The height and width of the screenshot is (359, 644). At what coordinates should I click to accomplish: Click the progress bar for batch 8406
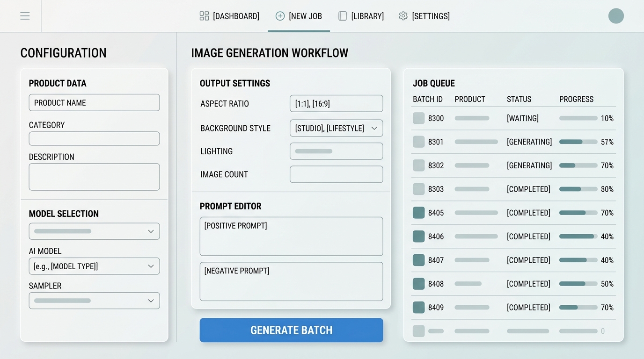point(578,237)
